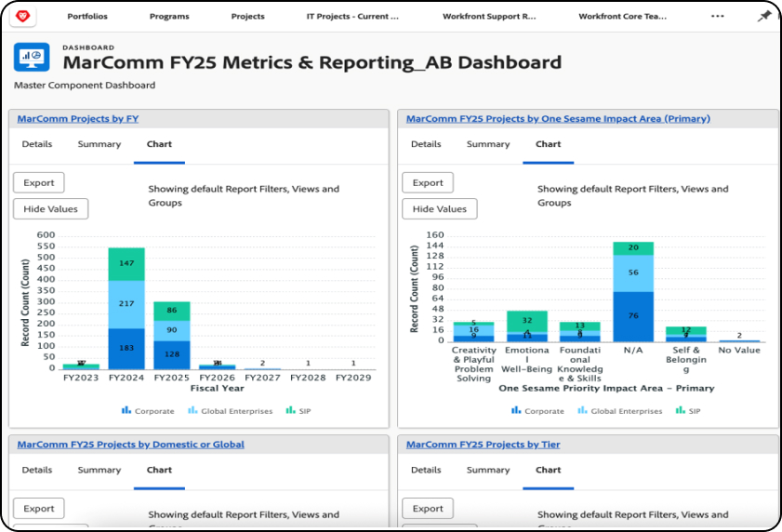Image resolution: width=782 pixels, height=532 pixels.
Task: Click 'Creativity & Playful Problem Solving' axis label
Action: click(x=474, y=365)
